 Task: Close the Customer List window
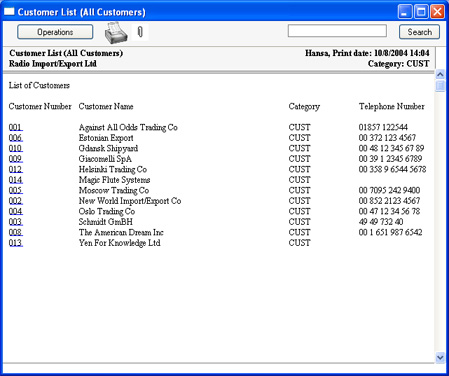coord(437,12)
